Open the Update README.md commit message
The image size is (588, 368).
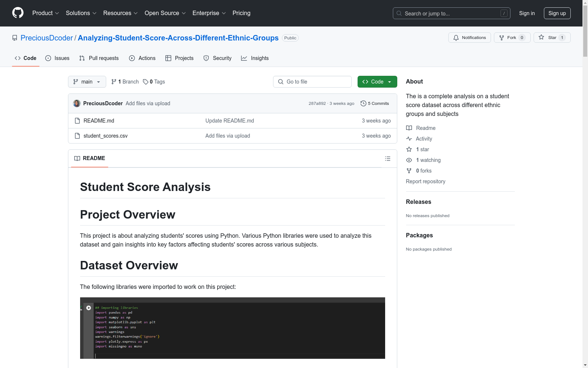coord(230,121)
